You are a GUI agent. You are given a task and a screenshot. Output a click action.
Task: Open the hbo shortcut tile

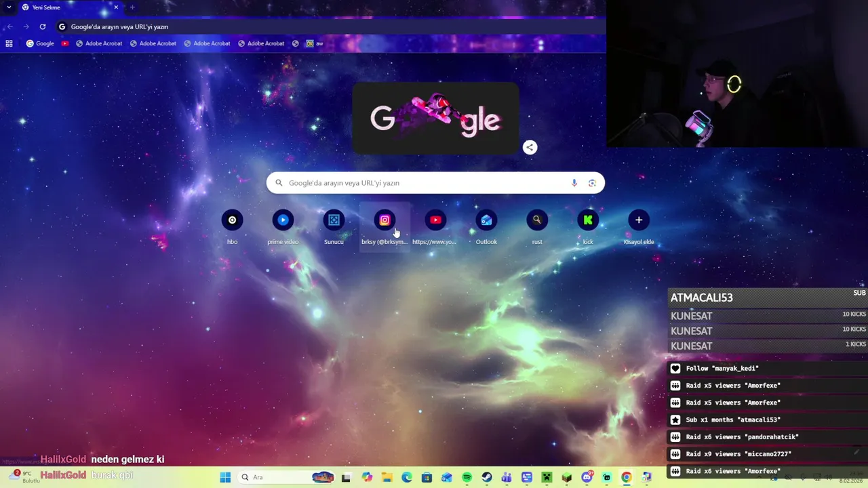point(232,227)
